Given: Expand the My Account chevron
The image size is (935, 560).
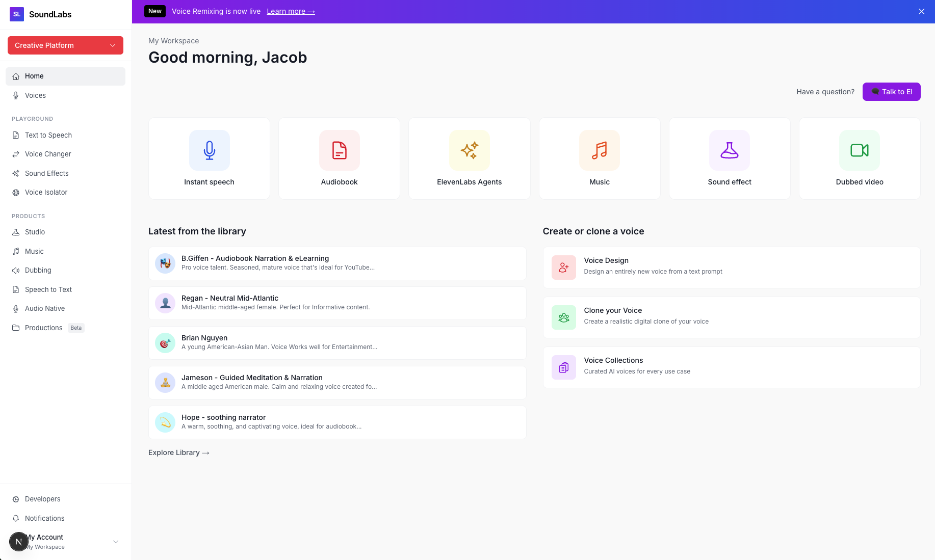Looking at the screenshot, I should click(116, 542).
